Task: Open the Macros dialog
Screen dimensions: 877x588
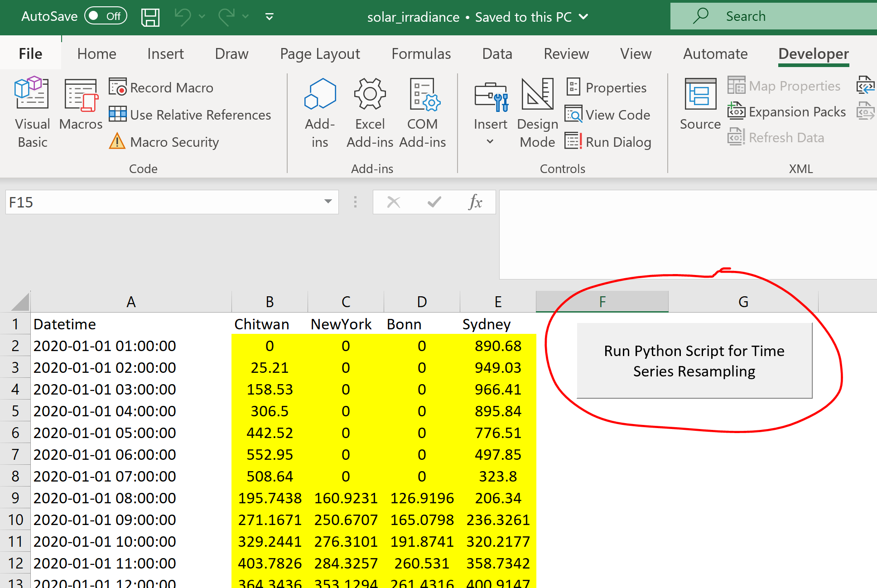Action: point(81,105)
